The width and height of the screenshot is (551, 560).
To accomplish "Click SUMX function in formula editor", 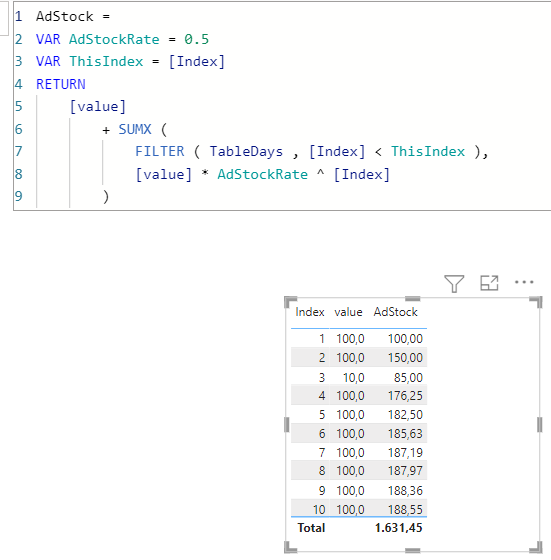I will [135, 129].
